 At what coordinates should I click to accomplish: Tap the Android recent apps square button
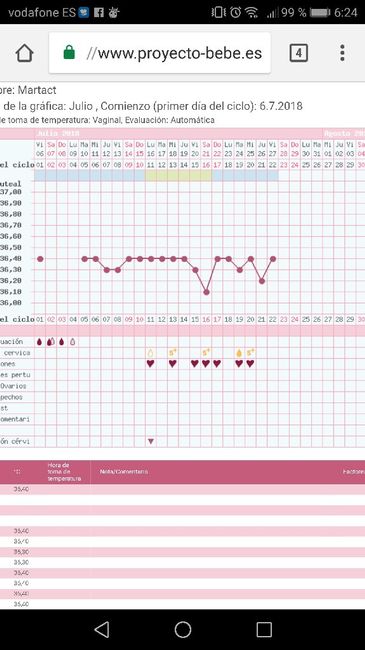(264, 629)
